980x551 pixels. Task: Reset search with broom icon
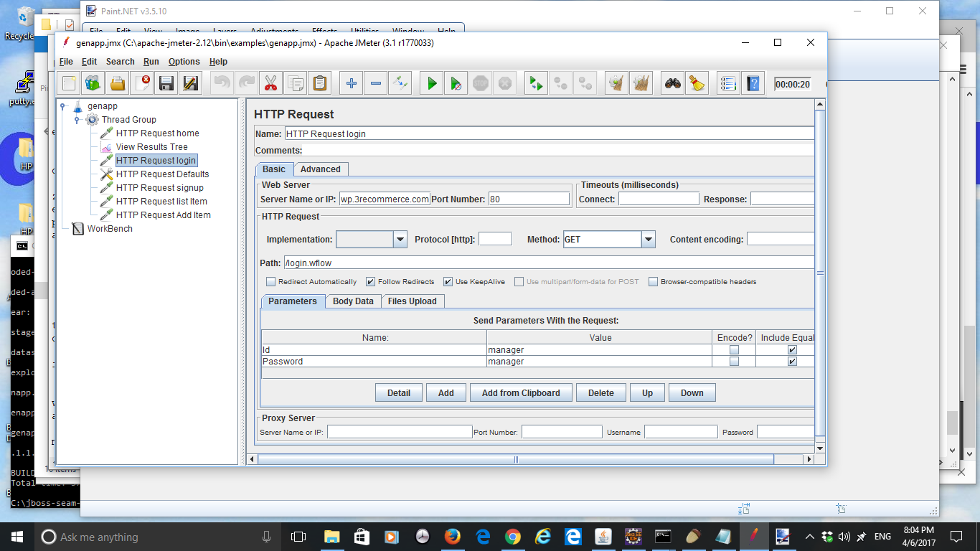click(697, 83)
